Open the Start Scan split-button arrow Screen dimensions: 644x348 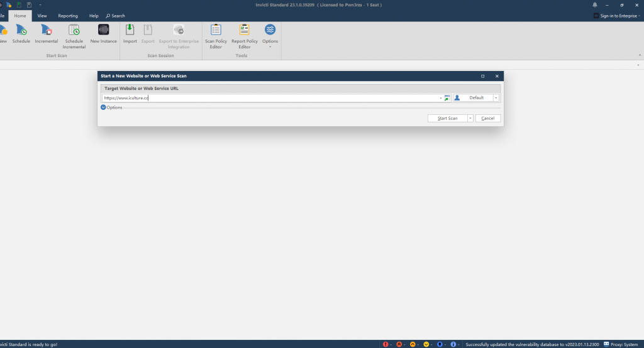(470, 118)
